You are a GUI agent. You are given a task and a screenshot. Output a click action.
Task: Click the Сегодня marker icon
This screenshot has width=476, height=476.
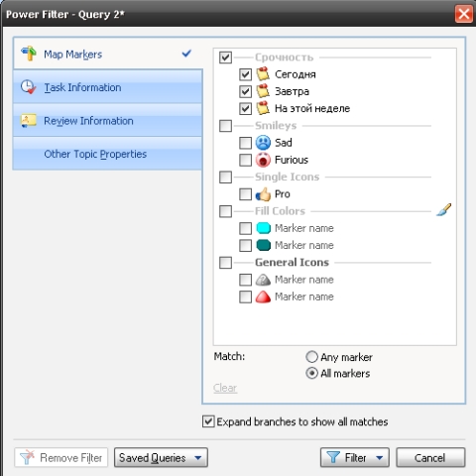[x=263, y=74]
